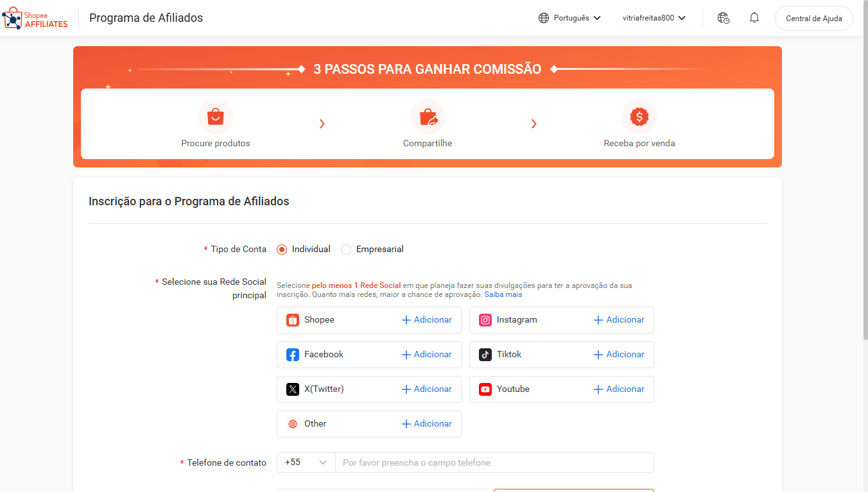Open the vitriafreitas800 account menu
The height and width of the screenshot is (492, 868).
[x=654, y=18]
